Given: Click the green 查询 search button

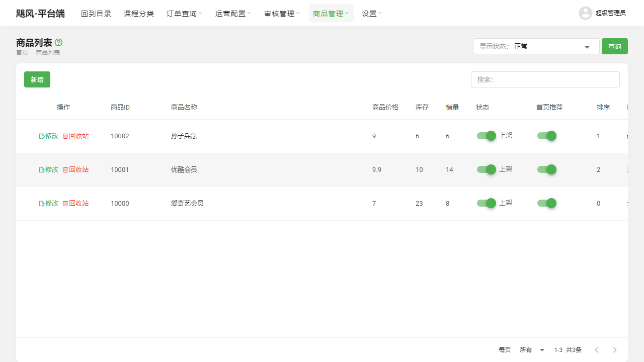Looking at the screenshot, I should point(614,46).
